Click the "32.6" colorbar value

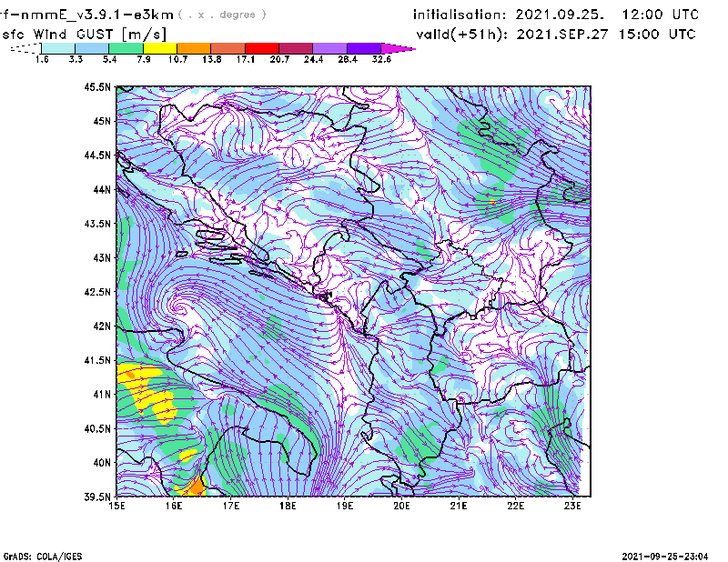[381, 59]
